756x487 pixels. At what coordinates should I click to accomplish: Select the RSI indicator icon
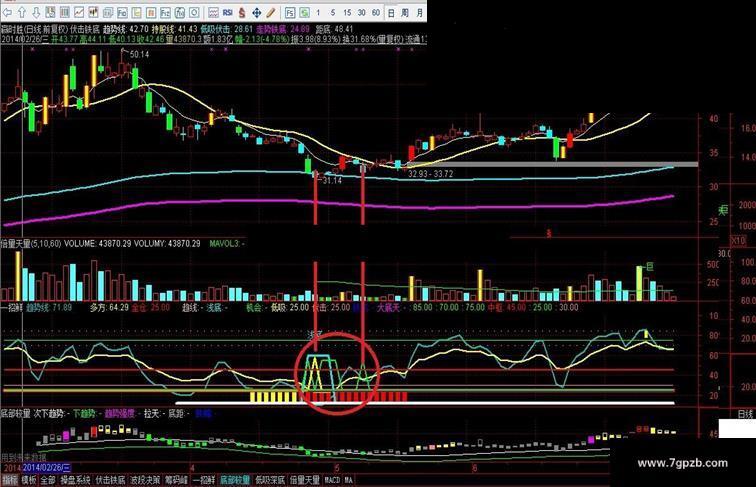(228, 13)
